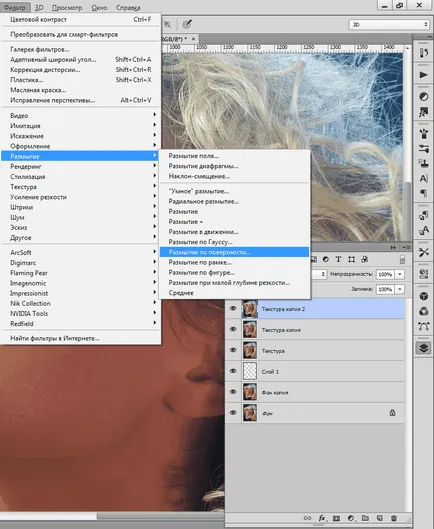
Task: Open Layers panel icon in side dock
Action: coord(424,347)
